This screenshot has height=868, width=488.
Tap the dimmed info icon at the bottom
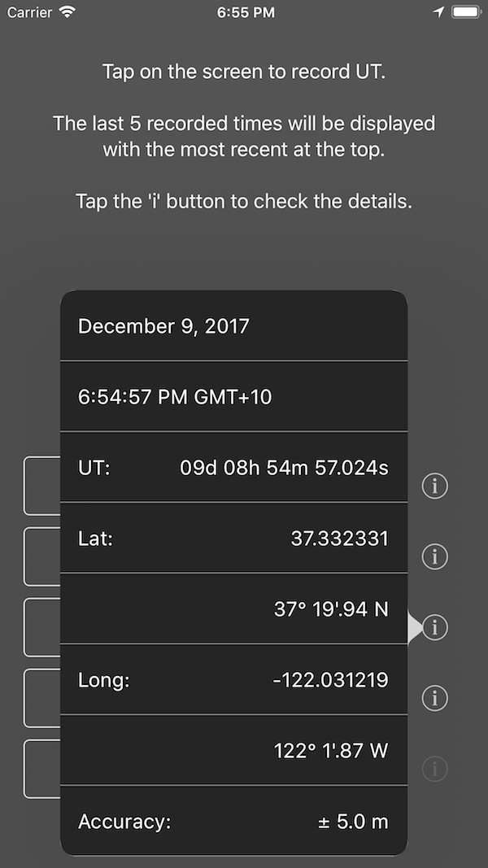(435, 769)
